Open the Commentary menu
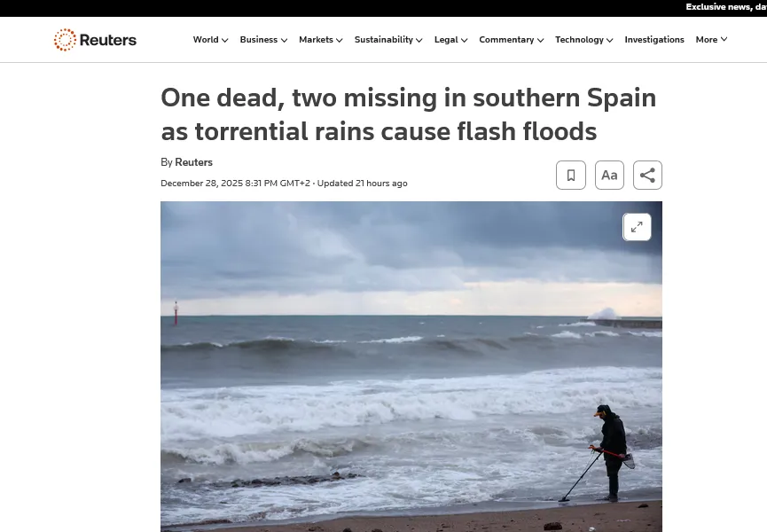This screenshot has height=532, width=767. 511,40
